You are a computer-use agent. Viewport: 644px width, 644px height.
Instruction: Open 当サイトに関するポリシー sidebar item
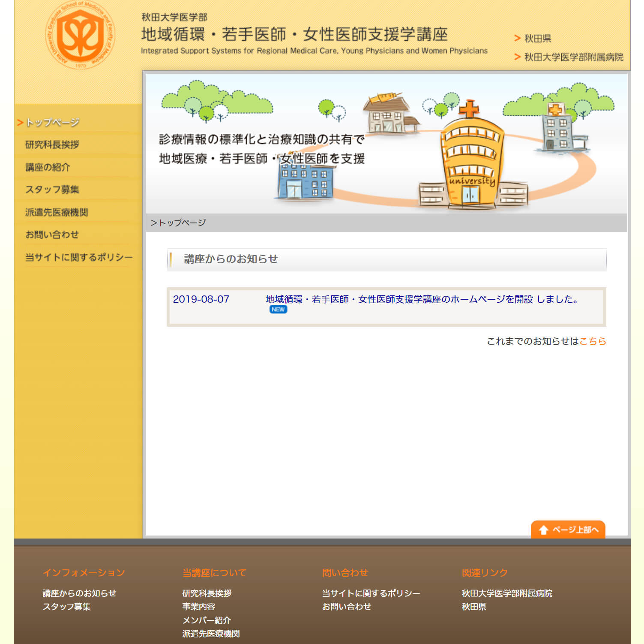click(79, 257)
